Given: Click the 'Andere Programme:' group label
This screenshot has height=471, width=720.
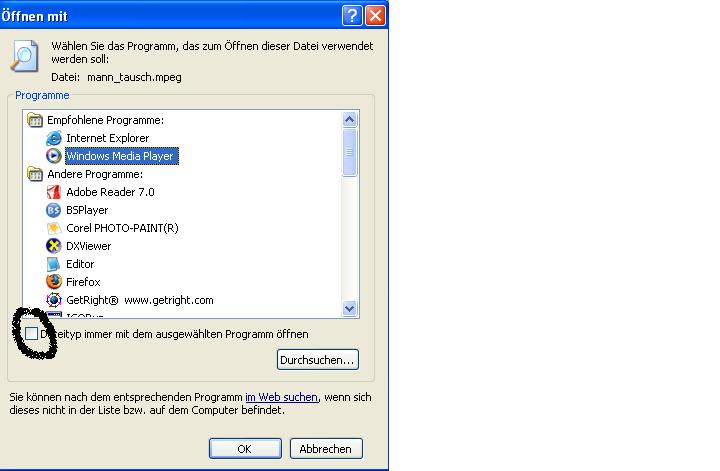Looking at the screenshot, I should pos(95,174).
